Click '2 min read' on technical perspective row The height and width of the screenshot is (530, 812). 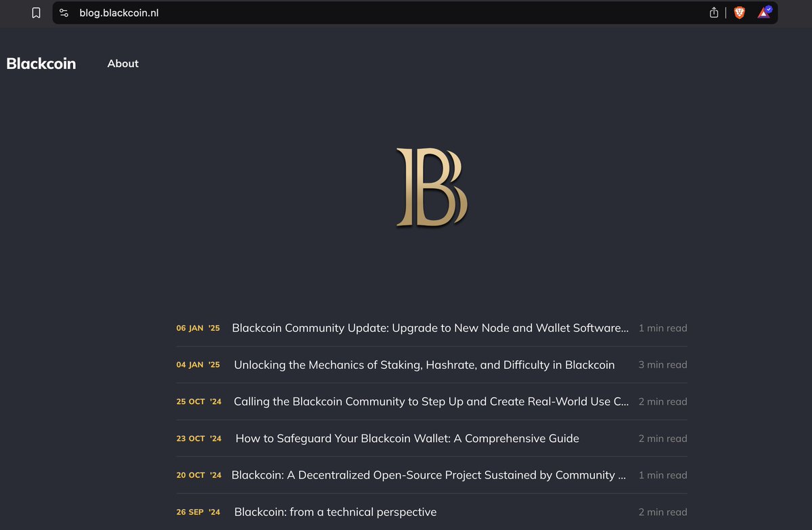pyautogui.click(x=663, y=512)
